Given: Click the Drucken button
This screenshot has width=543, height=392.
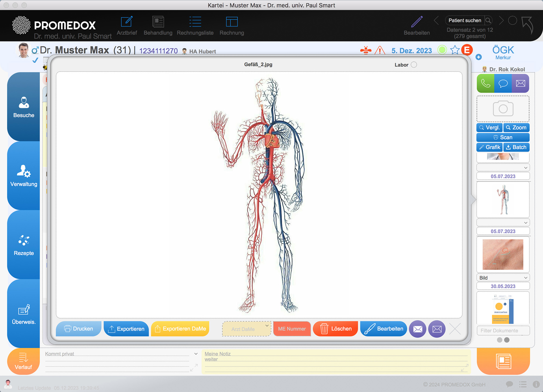Looking at the screenshot, I should [x=79, y=329].
